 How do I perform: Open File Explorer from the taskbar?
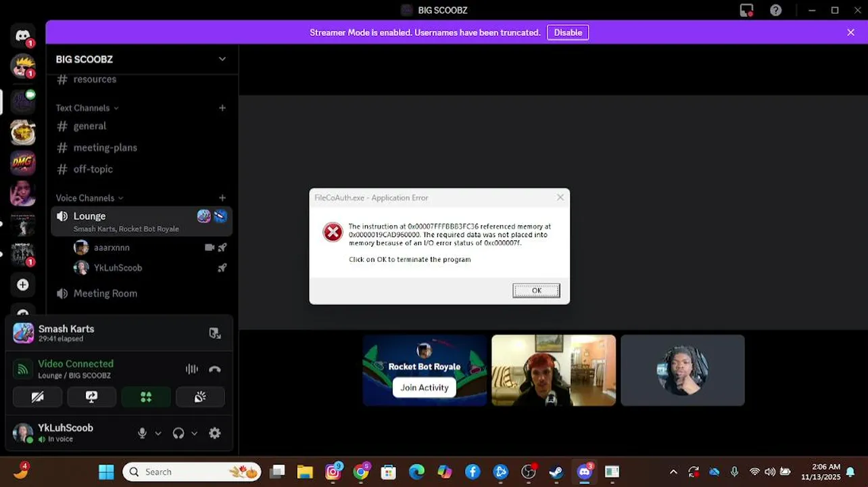305,471
